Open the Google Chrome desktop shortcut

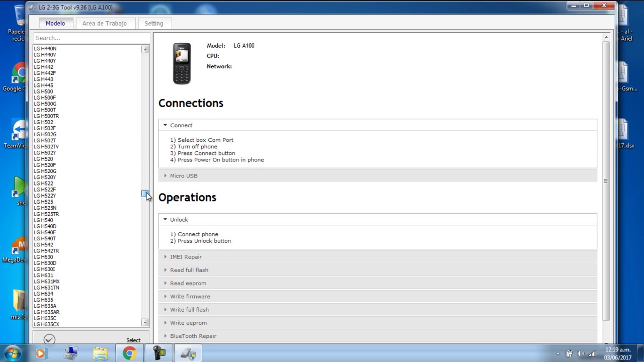pyautogui.click(x=19, y=77)
